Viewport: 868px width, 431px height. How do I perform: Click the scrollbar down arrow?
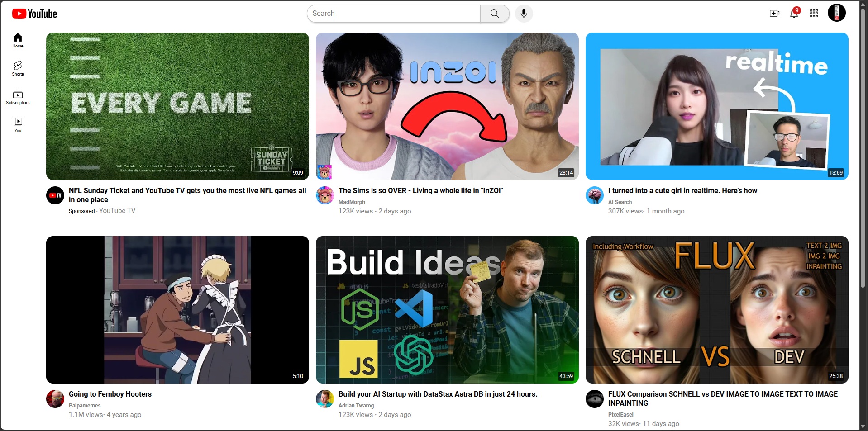pyautogui.click(x=863, y=426)
